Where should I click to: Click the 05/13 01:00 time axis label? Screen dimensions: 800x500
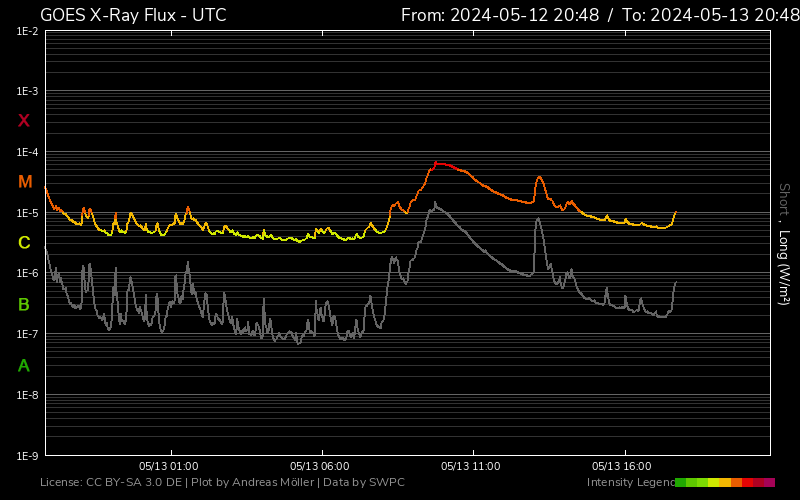coord(169,466)
